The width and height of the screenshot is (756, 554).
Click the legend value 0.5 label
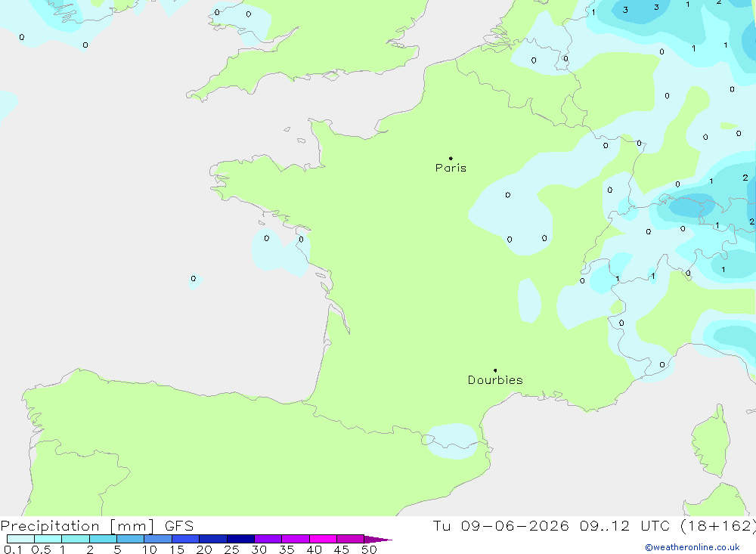[41, 549]
